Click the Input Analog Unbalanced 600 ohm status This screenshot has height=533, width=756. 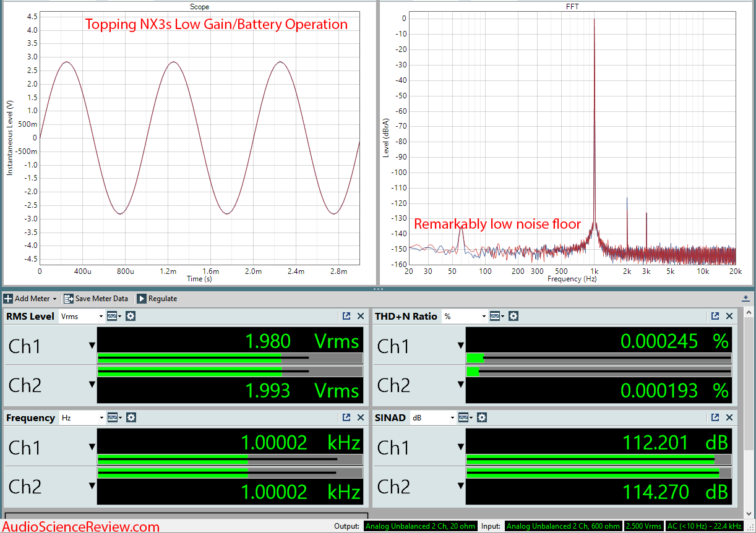[564, 526]
